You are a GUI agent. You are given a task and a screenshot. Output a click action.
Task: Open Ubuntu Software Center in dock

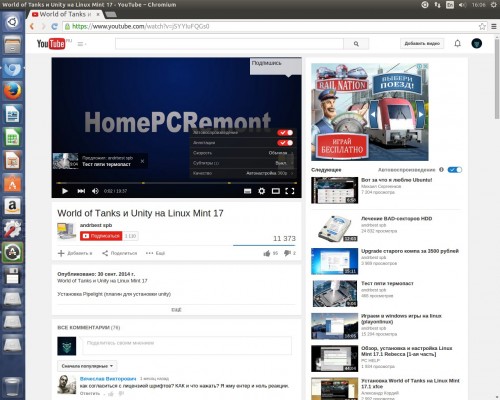point(13,183)
